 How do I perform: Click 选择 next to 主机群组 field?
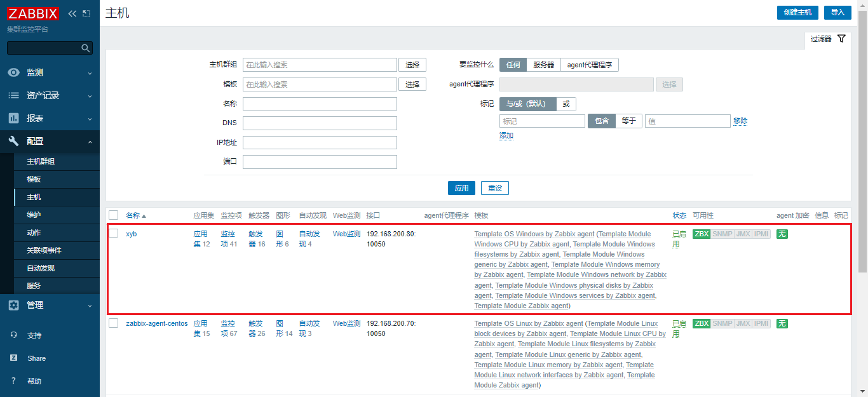(x=412, y=65)
